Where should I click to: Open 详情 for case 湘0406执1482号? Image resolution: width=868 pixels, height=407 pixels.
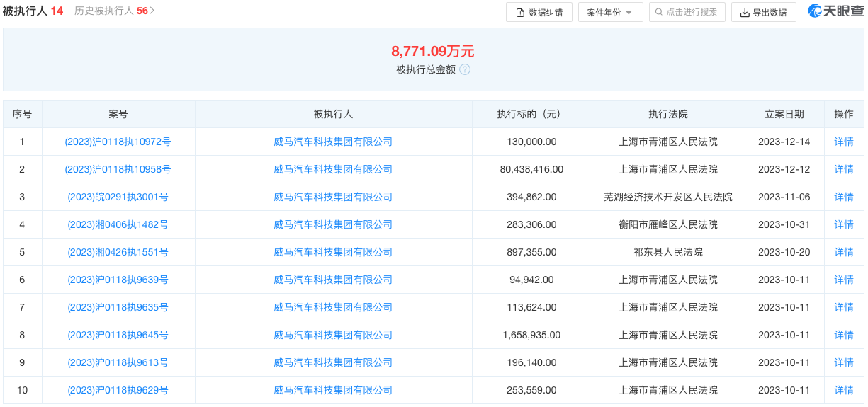844,224
